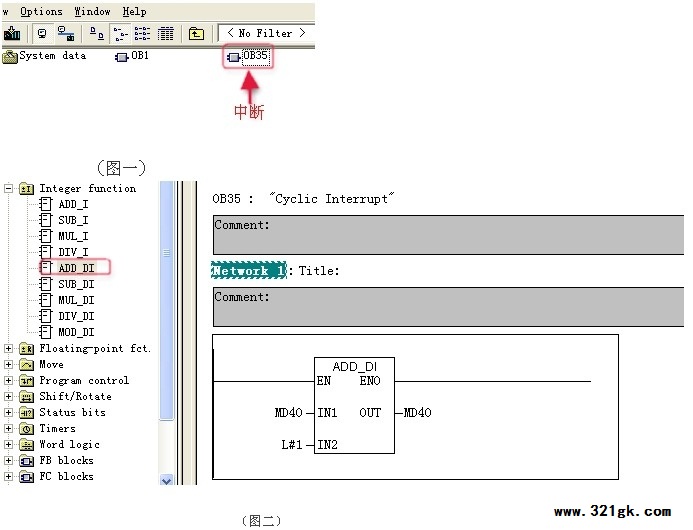Expand the Program control folder
Image resolution: width=693 pixels, height=530 pixels.
coord(8,380)
